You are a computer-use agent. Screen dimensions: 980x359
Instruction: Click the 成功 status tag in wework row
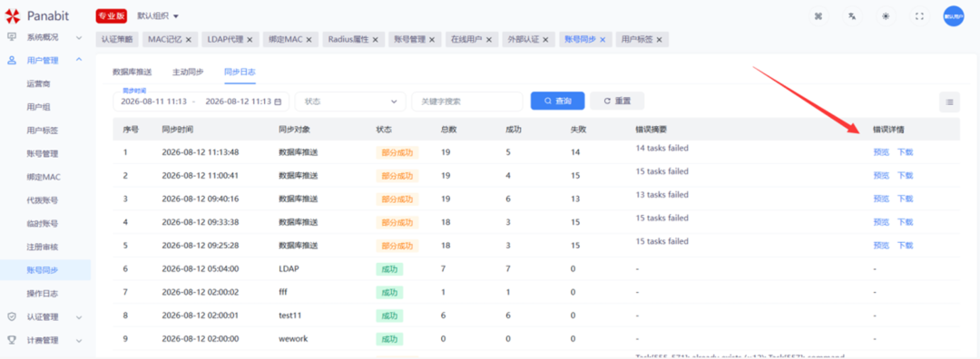[x=389, y=339]
